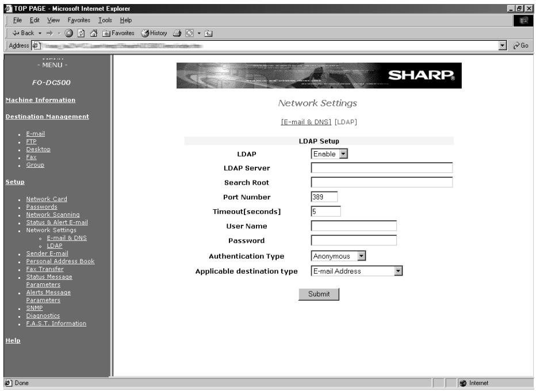Viewport: 536px width, 392px height.
Task: Click the browser address bar
Action: coord(269,45)
